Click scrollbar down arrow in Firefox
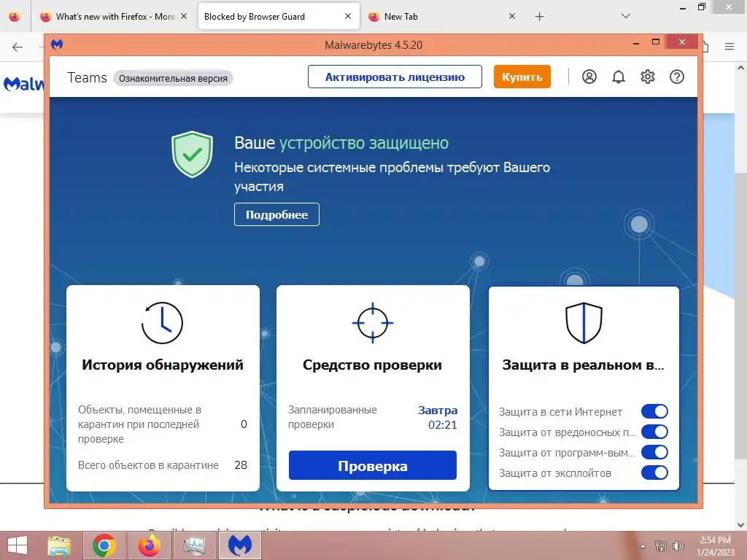 pos(741,524)
